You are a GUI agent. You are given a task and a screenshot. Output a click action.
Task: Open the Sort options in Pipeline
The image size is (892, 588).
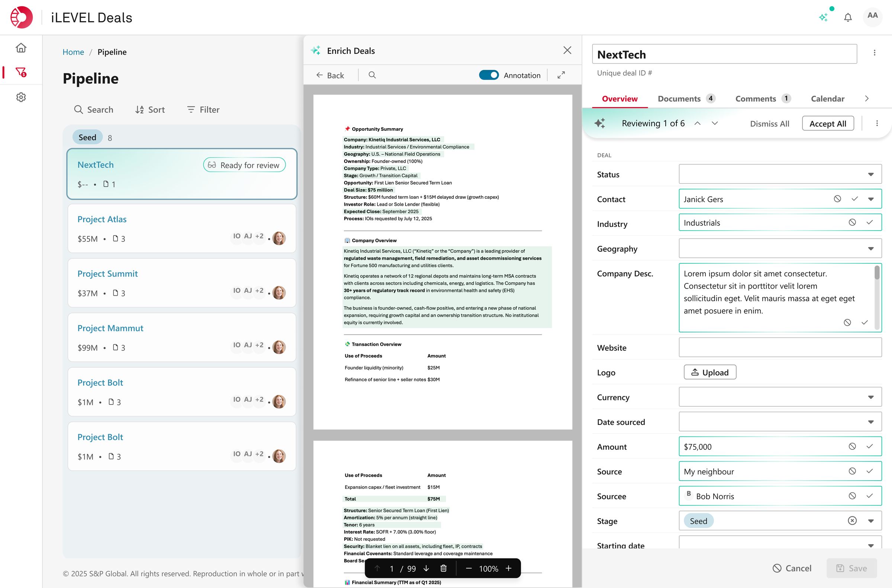click(150, 110)
